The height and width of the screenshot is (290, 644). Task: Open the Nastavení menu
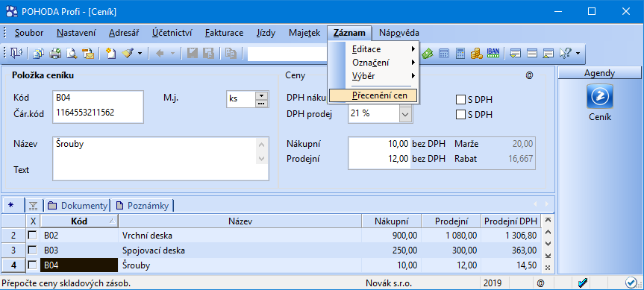[76, 33]
